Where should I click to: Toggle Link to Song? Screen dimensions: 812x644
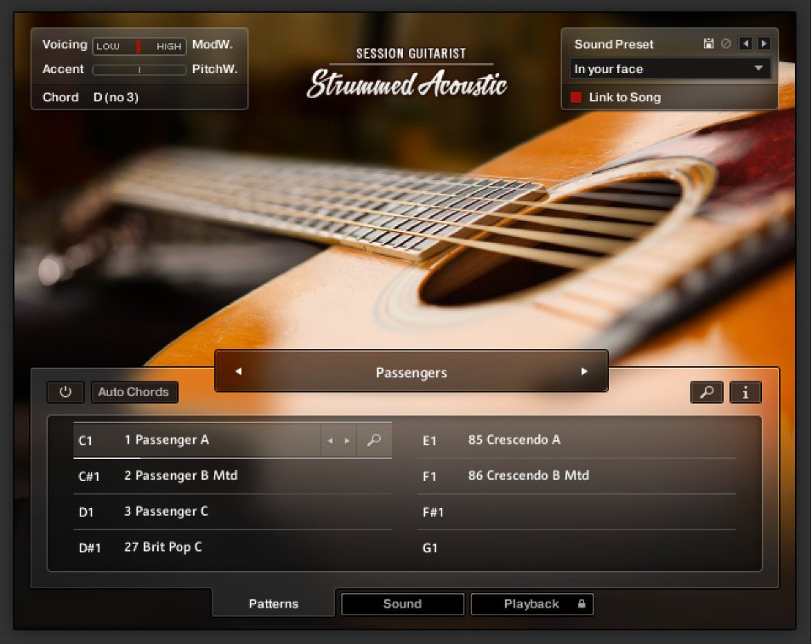[576, 97]
